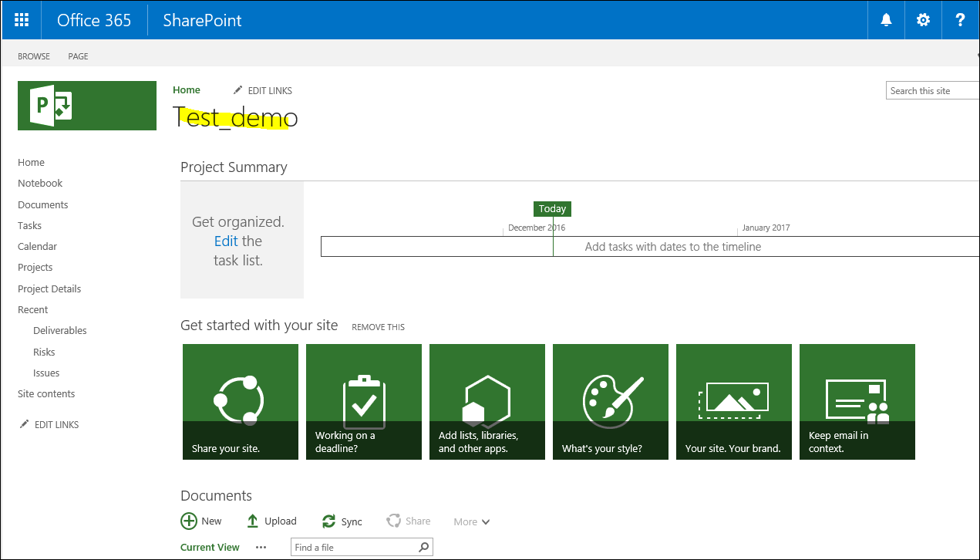Open Risks under Recent
Image resolution: width=980 pixels, height=560 pixels.
coord(44,352)
